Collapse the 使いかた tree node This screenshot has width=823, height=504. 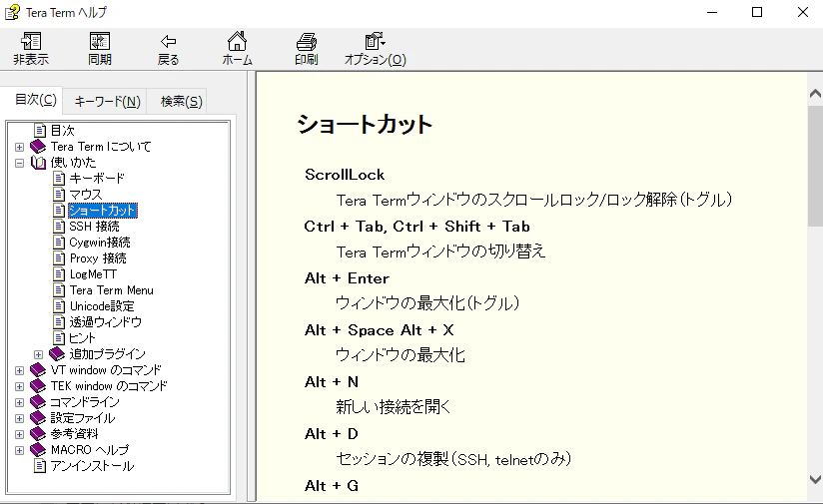tap(19, 163)
